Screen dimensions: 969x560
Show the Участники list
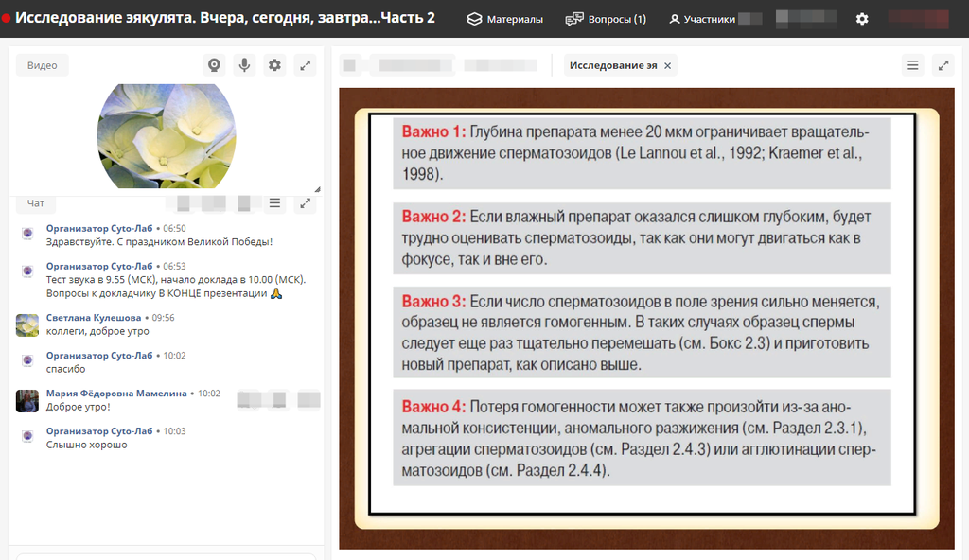(702, 19)
